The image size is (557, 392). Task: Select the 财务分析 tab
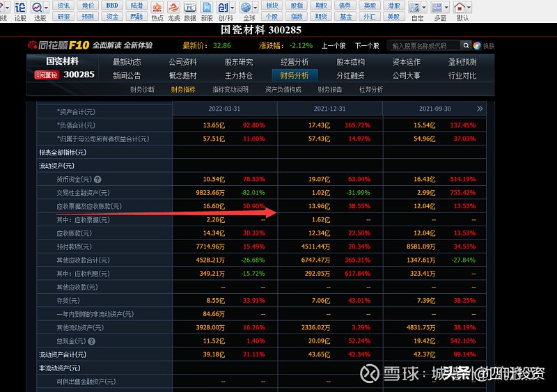(295, 75)
